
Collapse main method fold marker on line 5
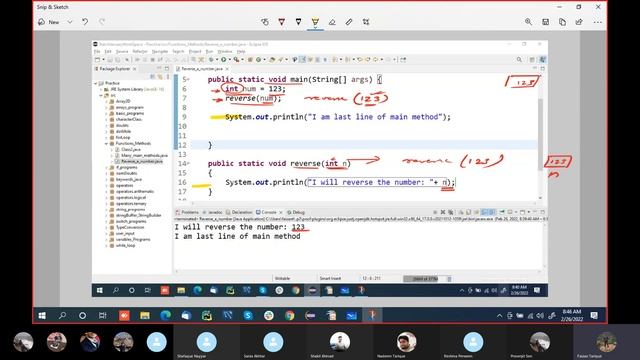[x=189, y=79]
